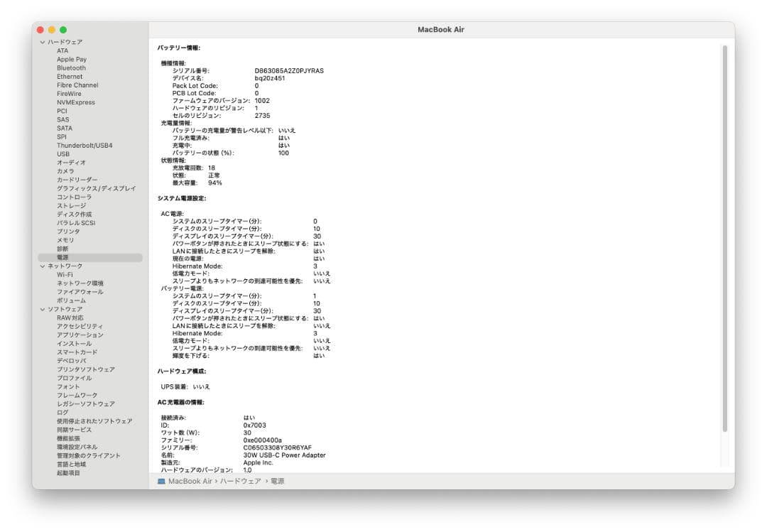
Task: Select USB in the sidebar
Action: 63,154
